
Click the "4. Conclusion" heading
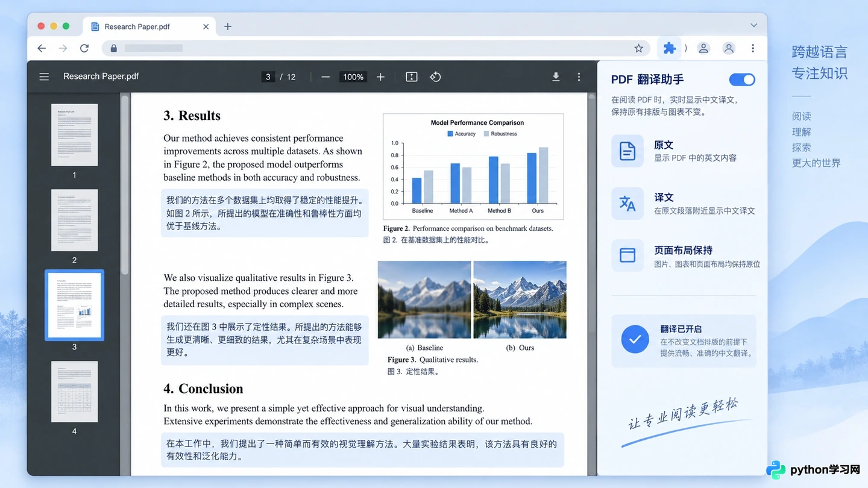[x=203, y=389]
